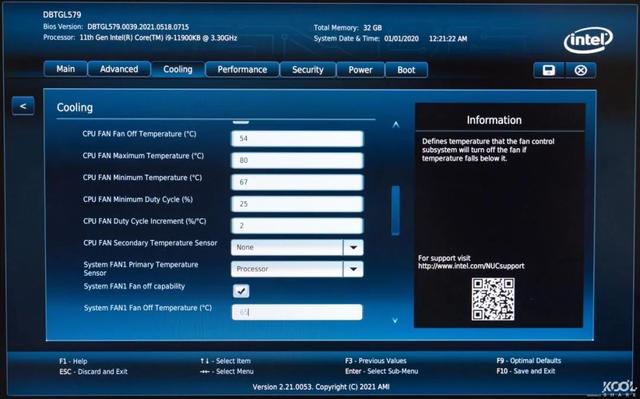Click the CPU FAN Minimum Duty Cycle label

pyautogui.click(x=138, y=200)
